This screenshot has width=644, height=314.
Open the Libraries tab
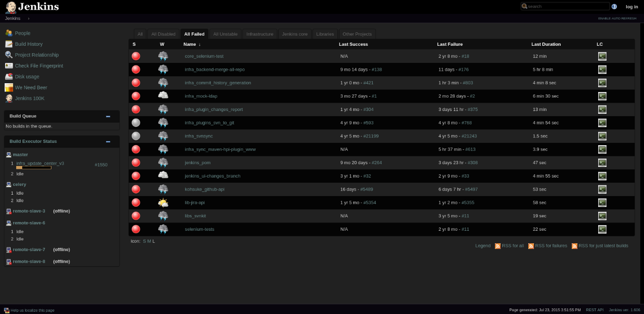click(x=325, y=34)
